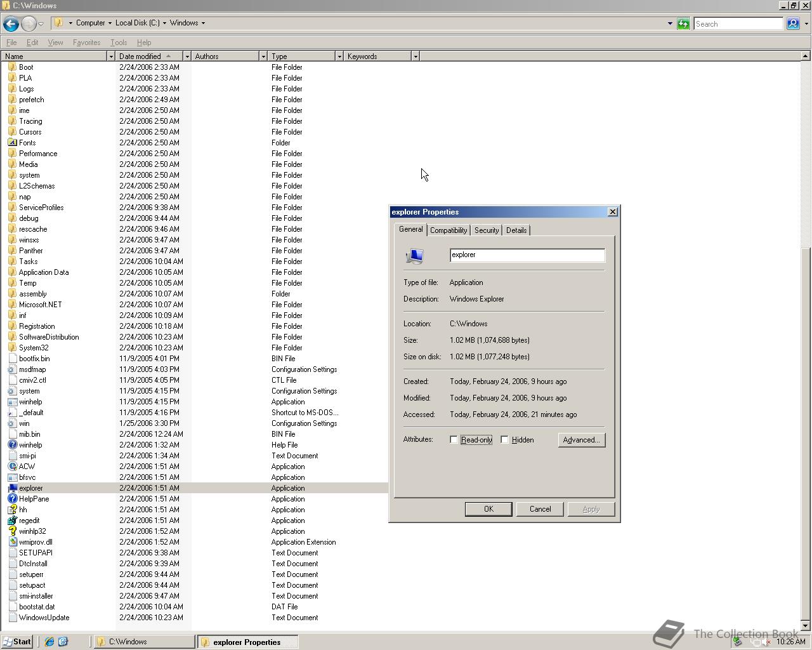812x650 pixels.
Task: Select the _default shortcut icon
Action: point(12,413)
